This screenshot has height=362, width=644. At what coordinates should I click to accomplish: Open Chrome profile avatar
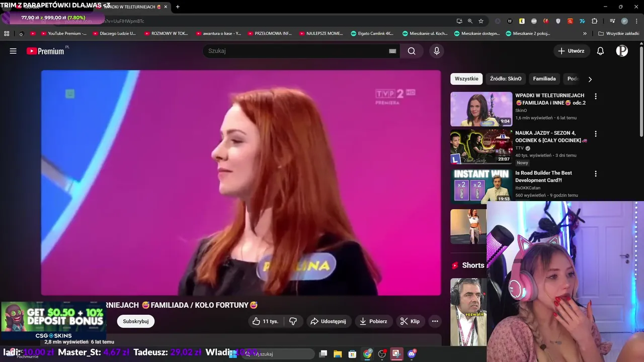coord(624,21)
